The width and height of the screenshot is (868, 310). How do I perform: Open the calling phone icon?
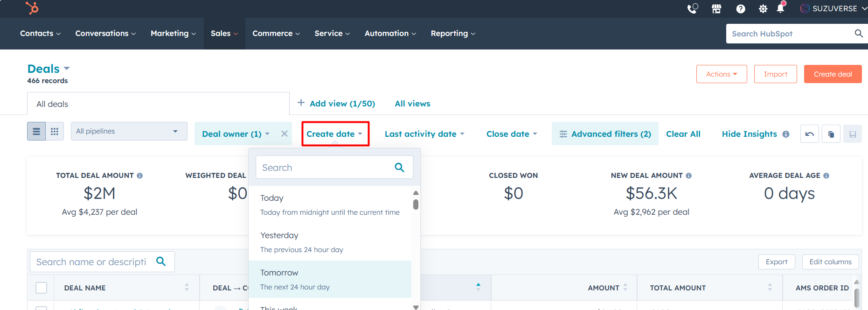pos(693,8)
